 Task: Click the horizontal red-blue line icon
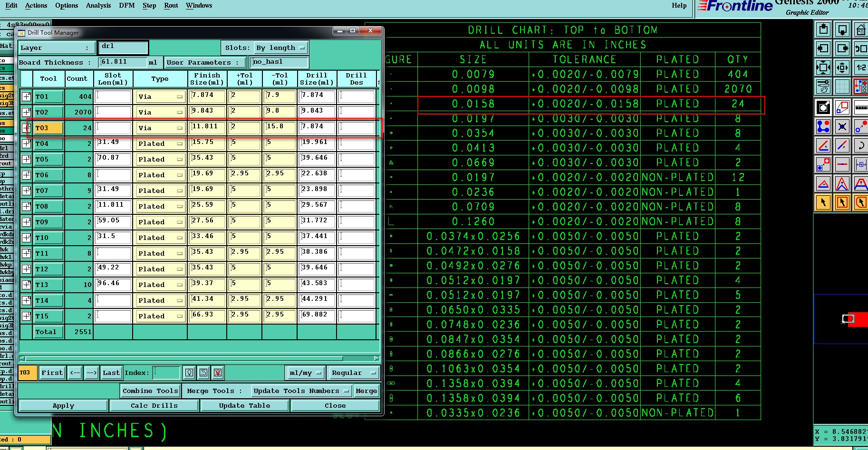click(842, 164)
